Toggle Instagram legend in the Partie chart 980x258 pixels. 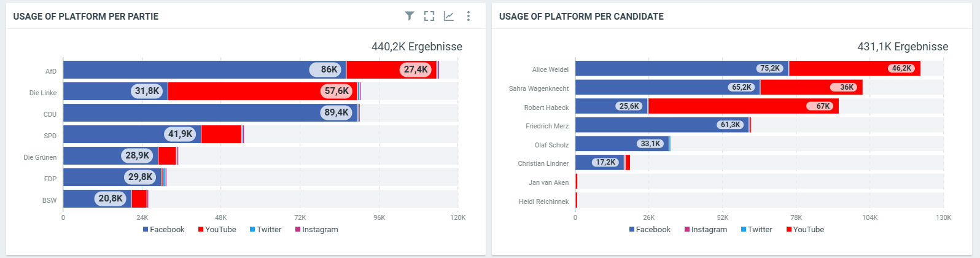point(316,230)
